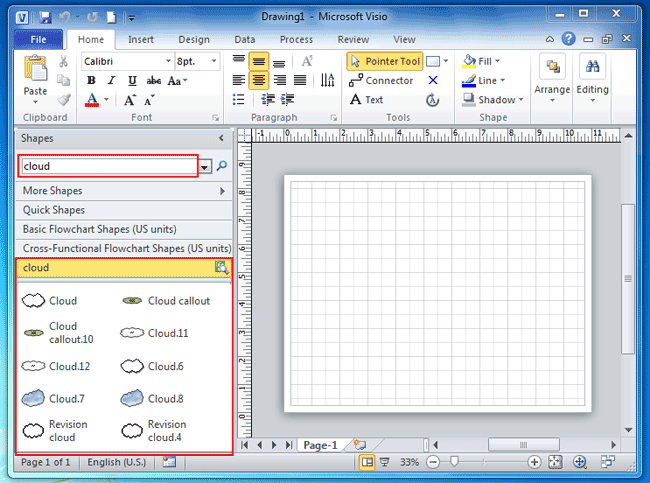Screen dimensions: 650x483
Task: Select the Format Painter brush
Action: 63,100
